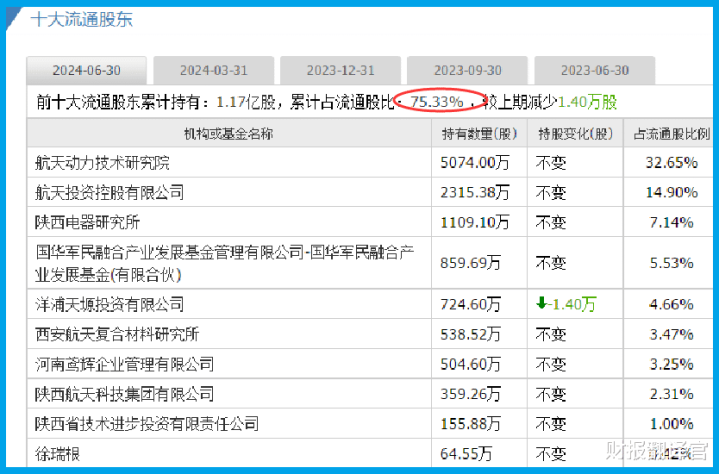The width and height of the screenshot is (719, 474).
Task: Click the 5074.00万 holding value
Action: [x=475, y=163]
